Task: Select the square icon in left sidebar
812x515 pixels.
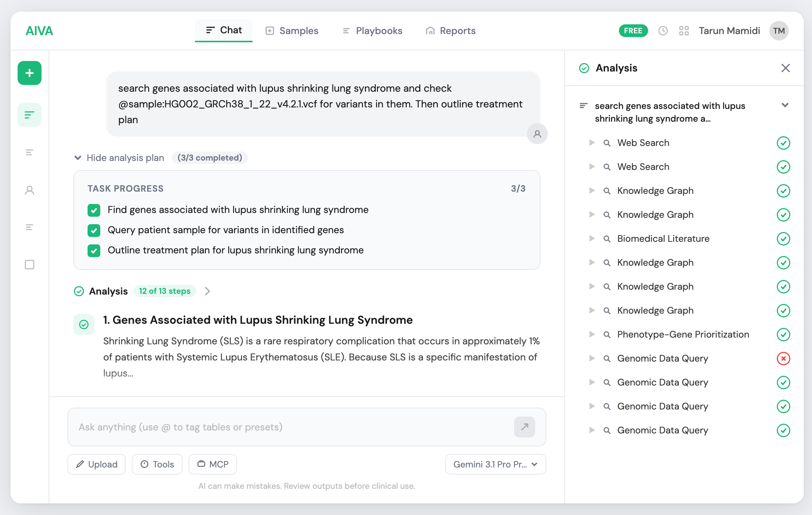Action: tap(30, 265)
